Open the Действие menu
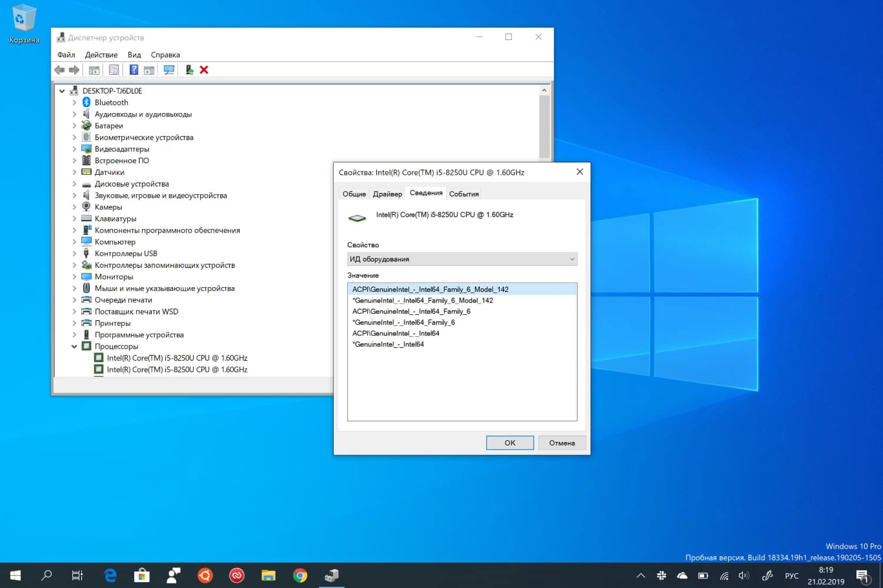Image resolution: width=883 pixels, height=588 pixels. pos(101,55)
